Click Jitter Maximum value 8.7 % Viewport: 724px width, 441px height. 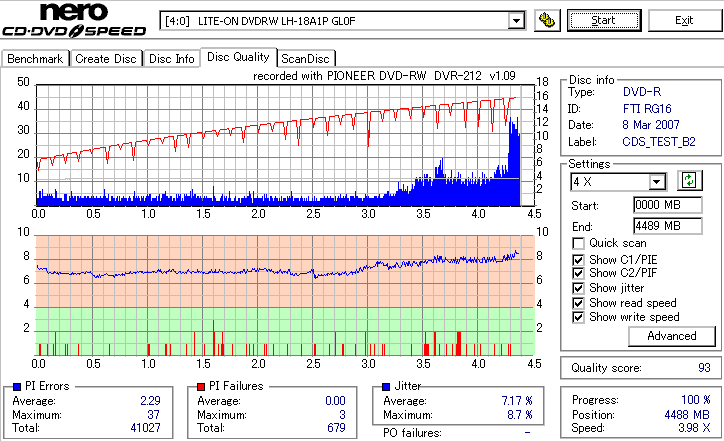pyautogui.click(x=520, y=415)
